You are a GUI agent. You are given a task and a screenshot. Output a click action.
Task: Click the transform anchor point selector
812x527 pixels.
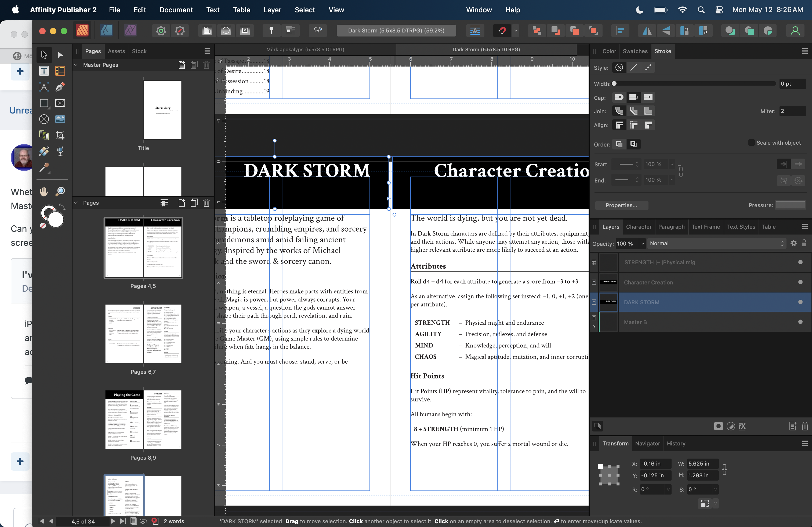(x=609, y=475)
